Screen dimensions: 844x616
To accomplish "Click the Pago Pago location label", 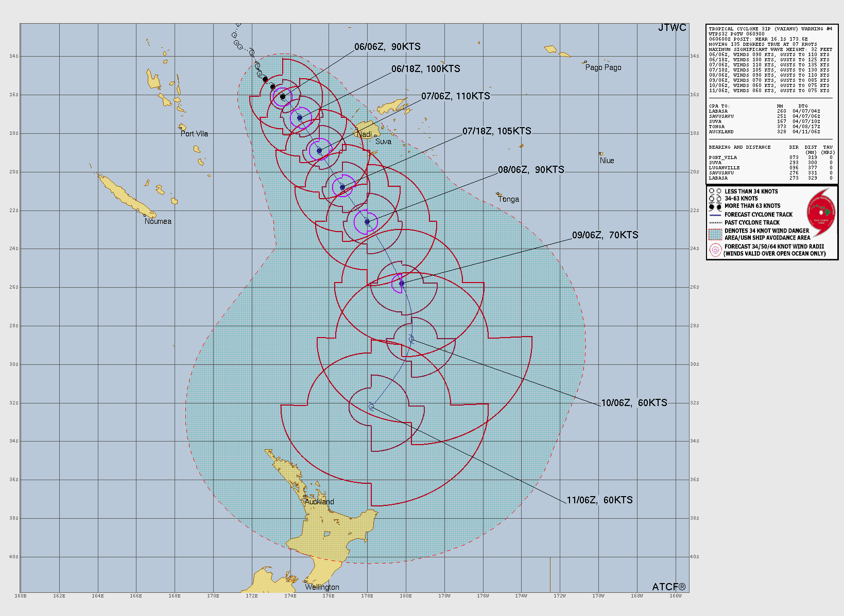I will coord(603,67).
